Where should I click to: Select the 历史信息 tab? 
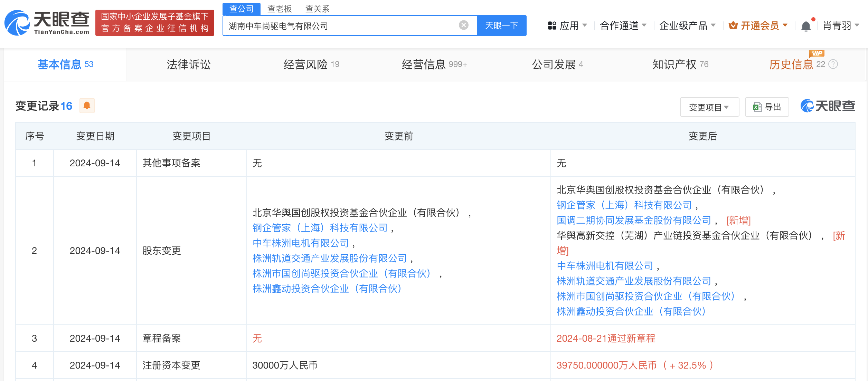(x=797, y=65)
